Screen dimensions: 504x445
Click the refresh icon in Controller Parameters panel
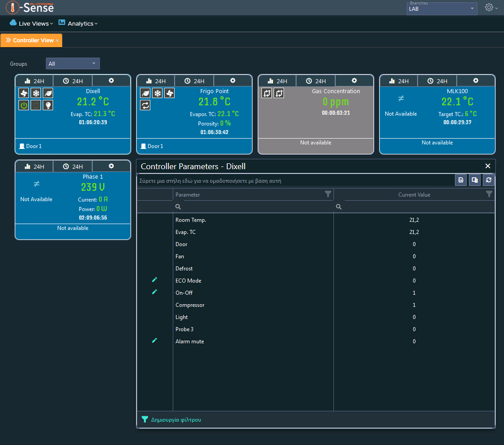click(489, 180)
